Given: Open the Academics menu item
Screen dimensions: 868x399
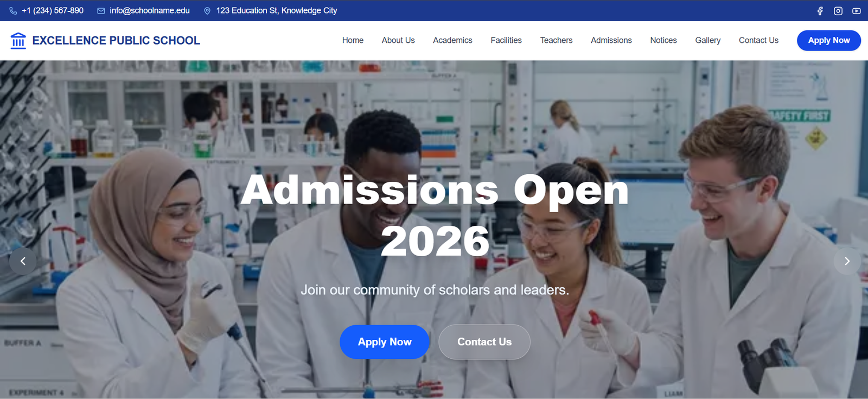Looking at the screenshot, I should pos(452,40).
